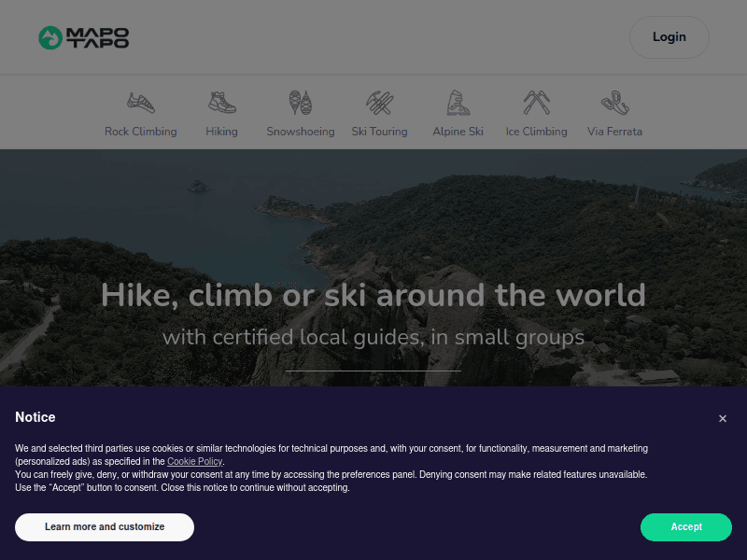Screen dimensions: 747x560
Task: Click the Ski Touring label
Action: 380,132
